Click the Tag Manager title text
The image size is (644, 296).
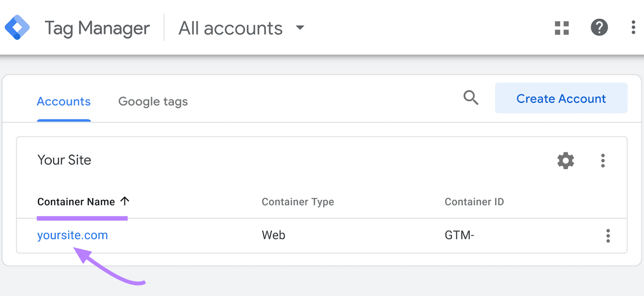pos(97,27)
